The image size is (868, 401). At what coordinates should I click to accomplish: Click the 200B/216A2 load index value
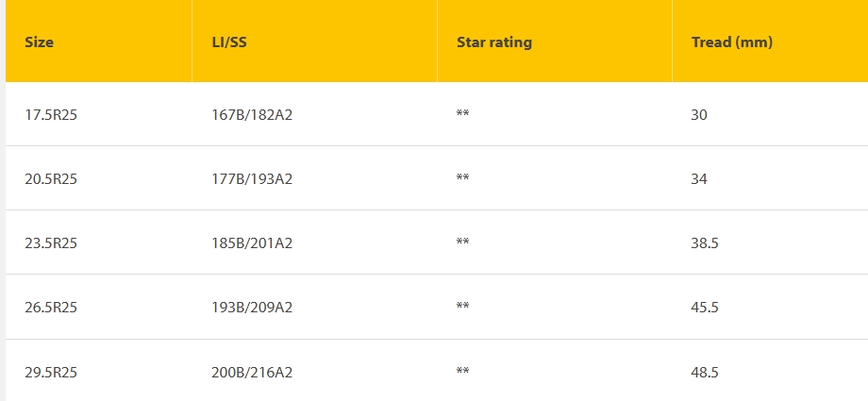point(252,372)
